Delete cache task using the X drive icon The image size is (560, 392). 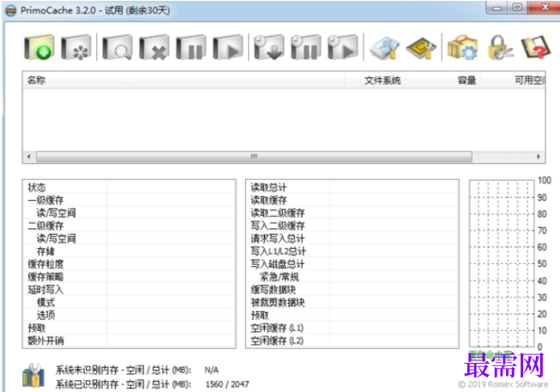click(154, 47)
